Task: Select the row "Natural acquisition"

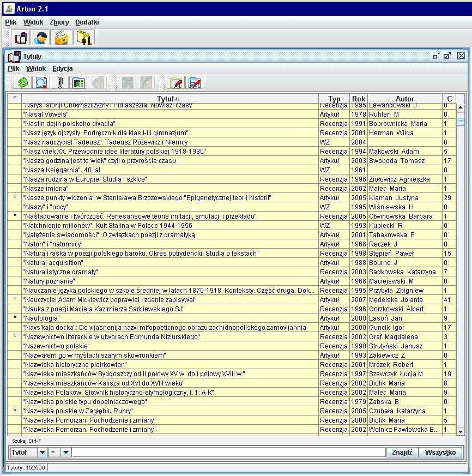Action: click(x=231, y=263)
